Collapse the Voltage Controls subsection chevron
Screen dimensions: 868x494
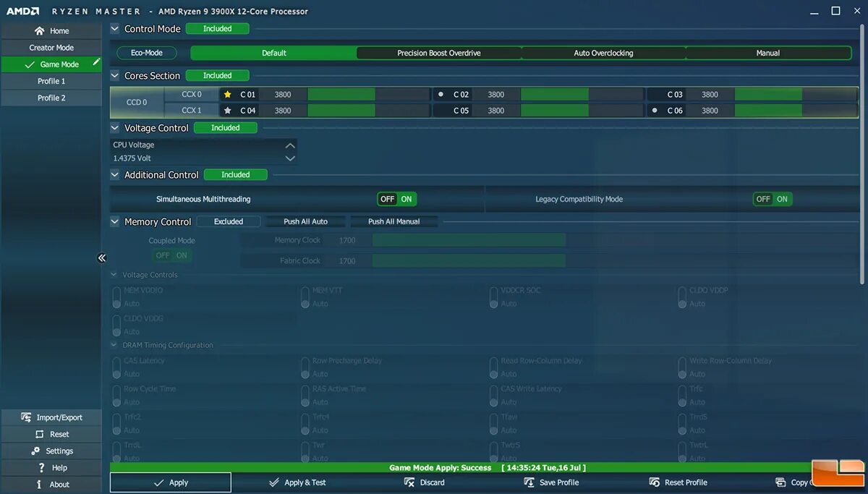(114, 275)
